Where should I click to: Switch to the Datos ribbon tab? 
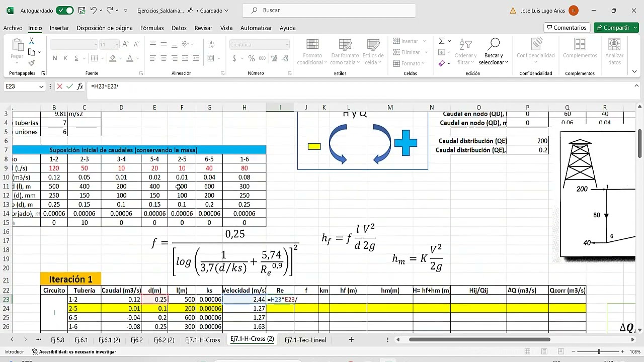pos(179,28)
